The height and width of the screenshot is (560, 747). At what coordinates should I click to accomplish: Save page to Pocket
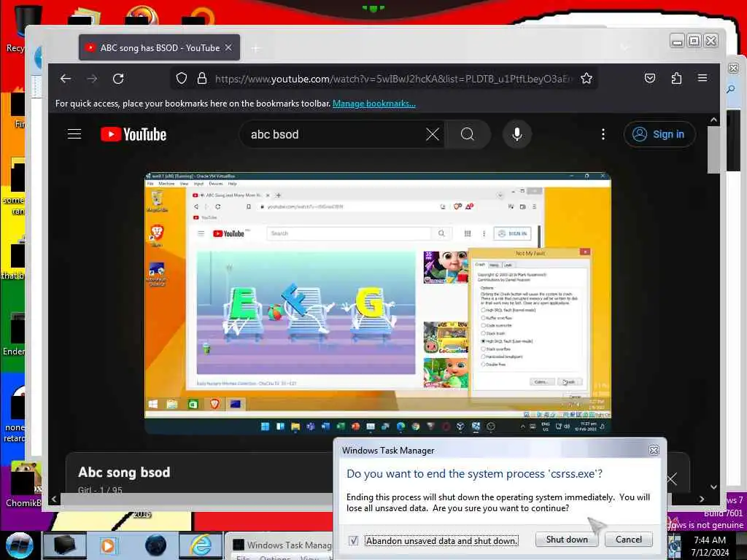(650, 78)
